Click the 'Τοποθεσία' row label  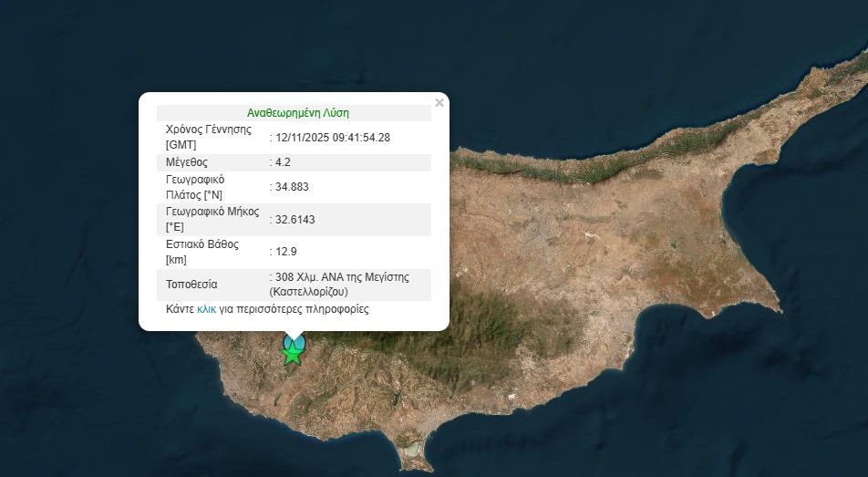[191, 284]
